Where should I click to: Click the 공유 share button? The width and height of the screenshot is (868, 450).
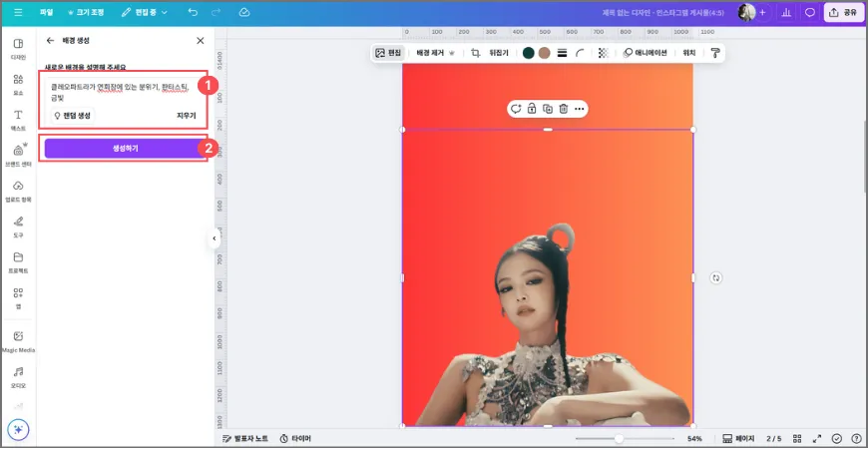click(844, 12)
